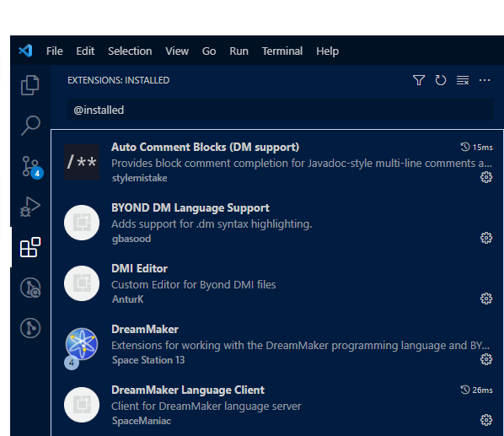Click the EXTENSIONS: INSTALLED panel header
This screenshot has height=436, width=504.
point(118,80)
